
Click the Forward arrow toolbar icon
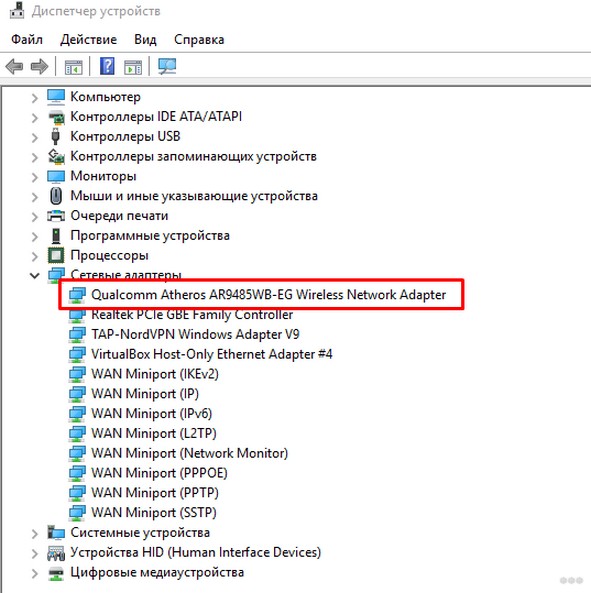pyautogui.click(x=39, y=67)
